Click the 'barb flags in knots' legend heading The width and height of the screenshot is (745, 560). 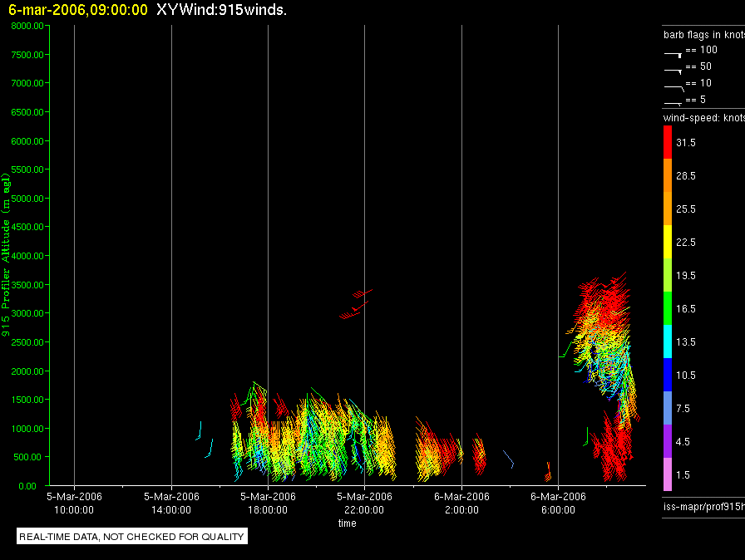(x=704, y=35)
